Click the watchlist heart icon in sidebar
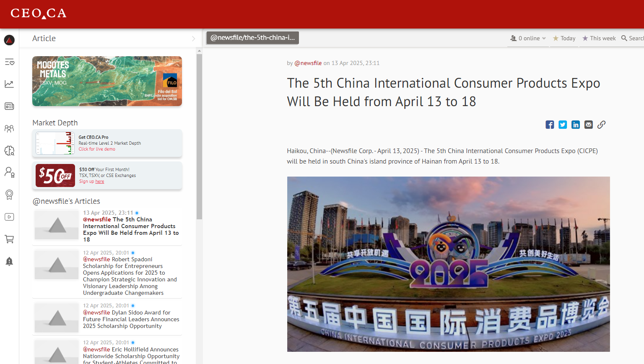This screenshot has width=644, height=364. tap(9, 62)
